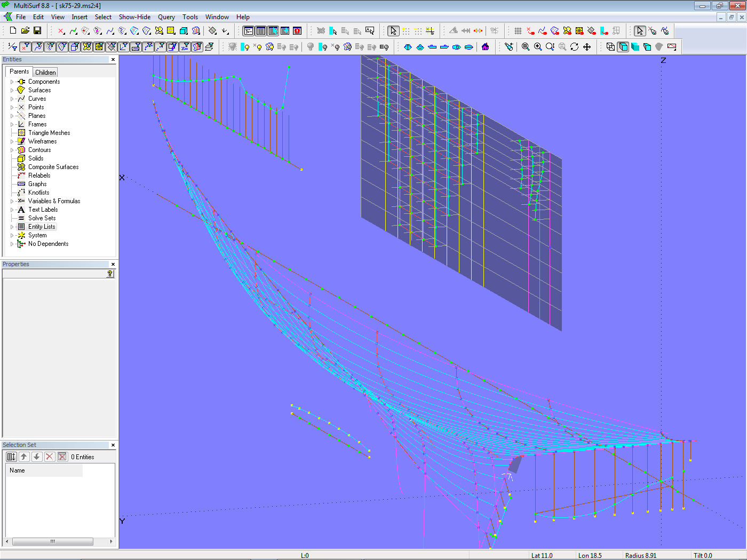Viewport: 747px width, 560px height.
Task: Click the Pan view four-arrow icon
Action: point(587,47)
